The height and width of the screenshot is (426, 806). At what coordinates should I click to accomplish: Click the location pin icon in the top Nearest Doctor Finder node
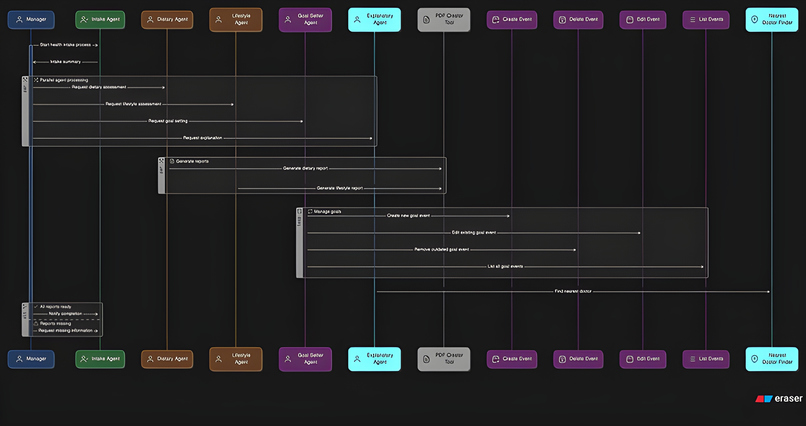[755, 20]
